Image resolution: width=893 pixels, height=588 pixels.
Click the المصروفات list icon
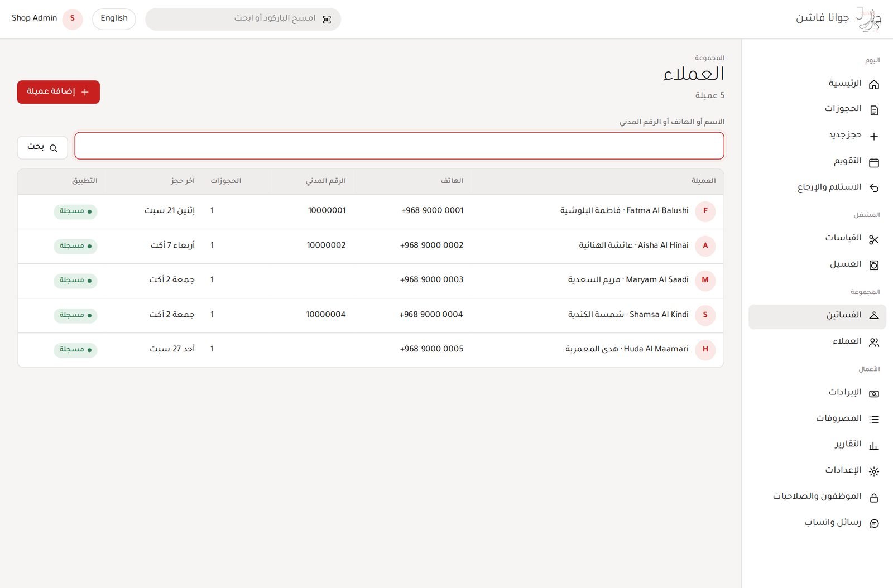[x=874, y=419]
